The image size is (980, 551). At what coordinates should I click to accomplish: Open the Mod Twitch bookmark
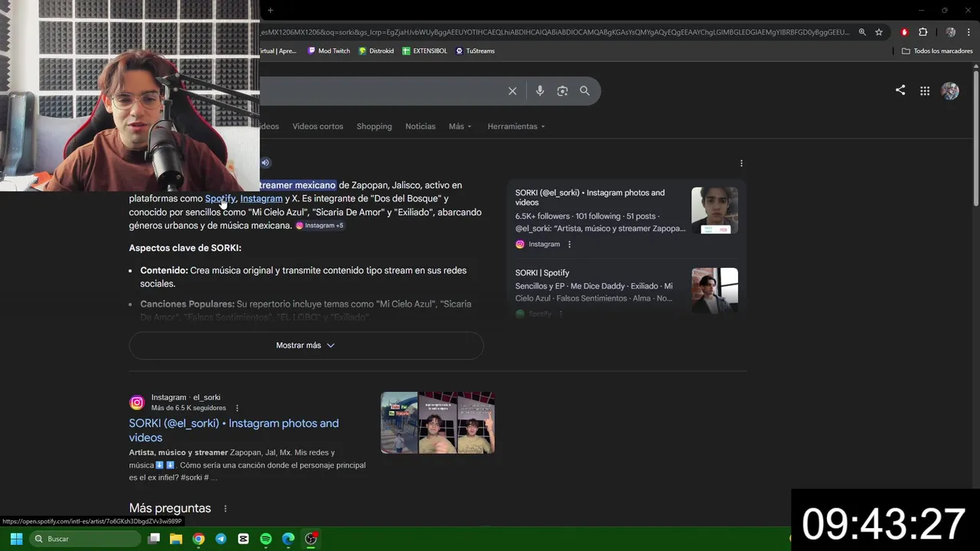(x=328, y=51)
